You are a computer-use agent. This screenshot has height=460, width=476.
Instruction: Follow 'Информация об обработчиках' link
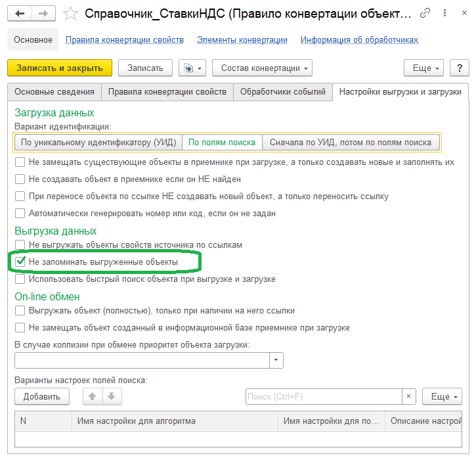pyautogui.click(x=359, y=40)
